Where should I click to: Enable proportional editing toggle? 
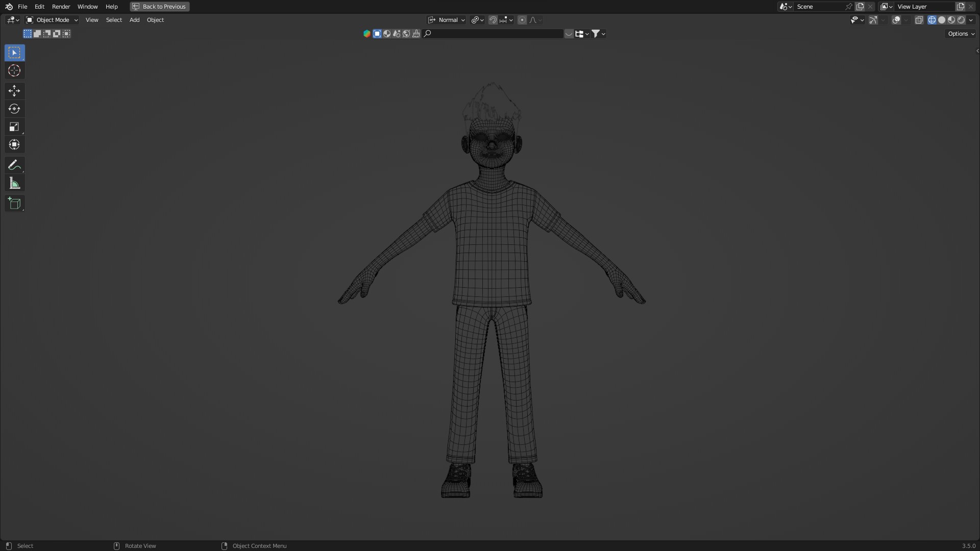point(522,20)
